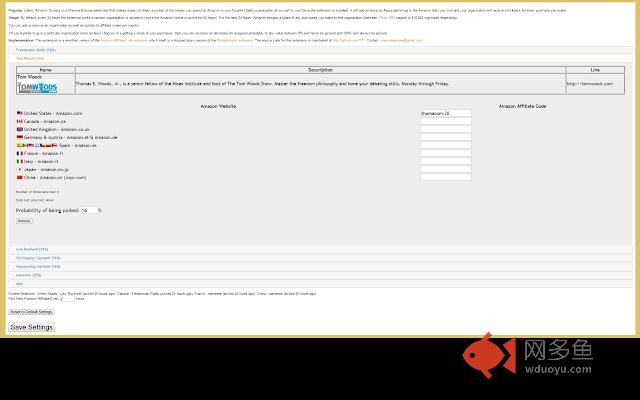Click the Amazon Website heading
This screenshot has height=400, width=640.
point(218,106)
